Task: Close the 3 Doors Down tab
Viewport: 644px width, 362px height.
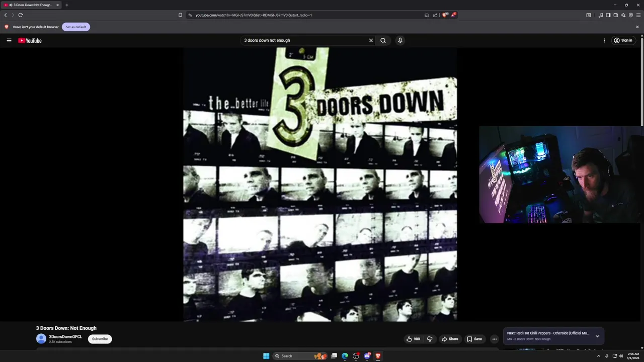Action: [57, 5]
